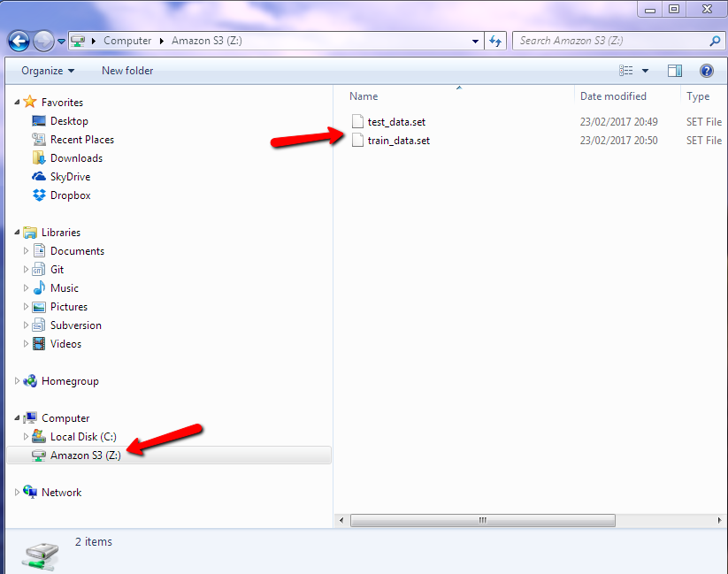
Task: Select the Git library
Action: click(57, 270)
